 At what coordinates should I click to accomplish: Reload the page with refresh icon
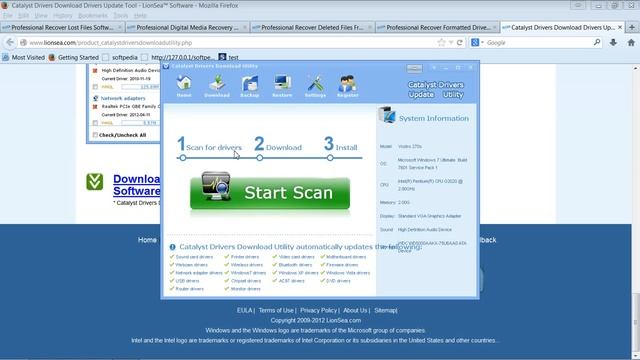[460, 42]
